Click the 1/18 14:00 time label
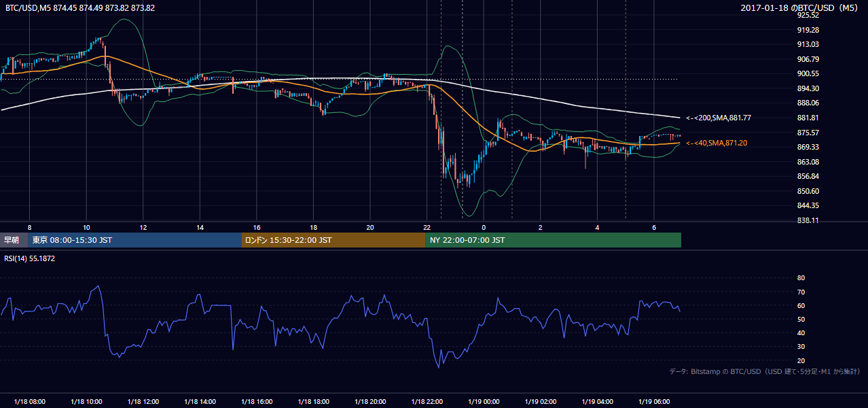Screen dimensions: 868x408 click(x=200, y=402)
